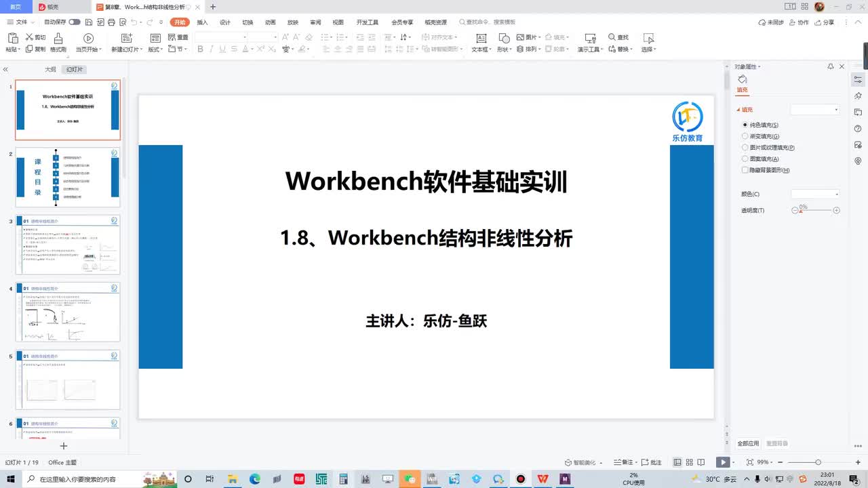The width and height of the screenshot is (868, 488).
Task: Click the Reset (重置) slide button
Action: 178,38
